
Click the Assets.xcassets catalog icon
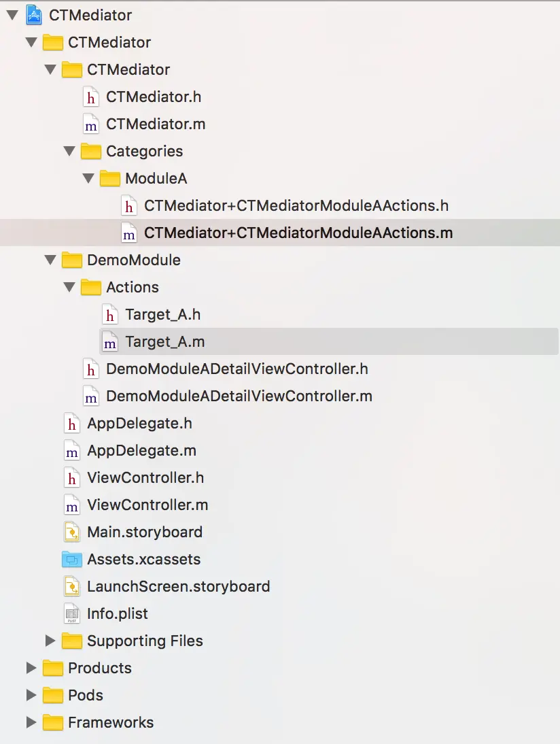71,559
